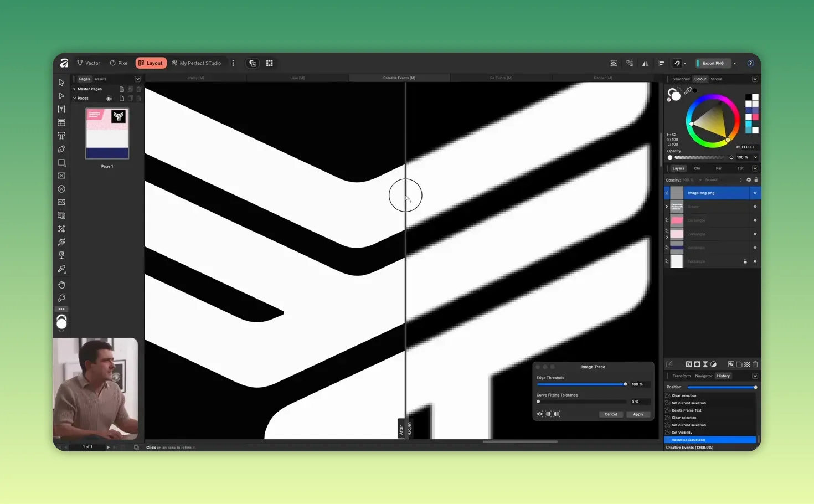The width and height of the screenshot is (814, 504).
Task: Open the Stroke tab
Action: point(717,79)
